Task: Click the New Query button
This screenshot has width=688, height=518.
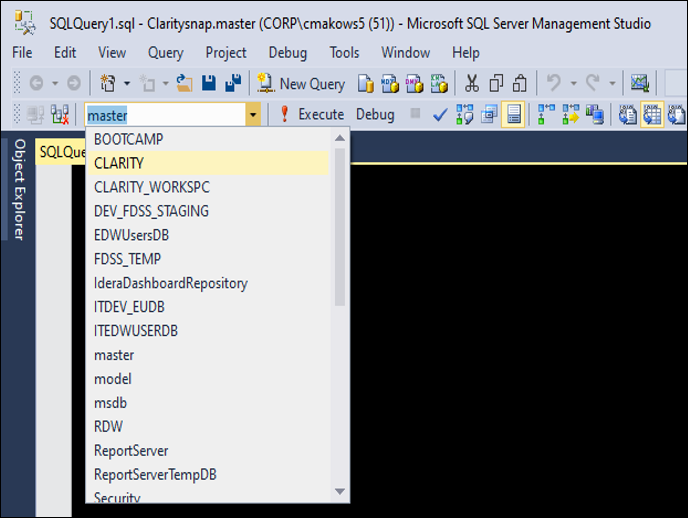Action: point(301,84)
